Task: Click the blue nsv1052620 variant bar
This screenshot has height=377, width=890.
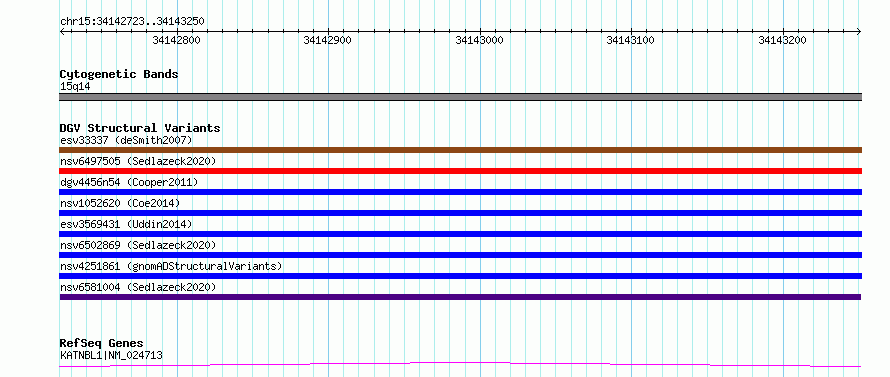Action: (x=460, y=213)
